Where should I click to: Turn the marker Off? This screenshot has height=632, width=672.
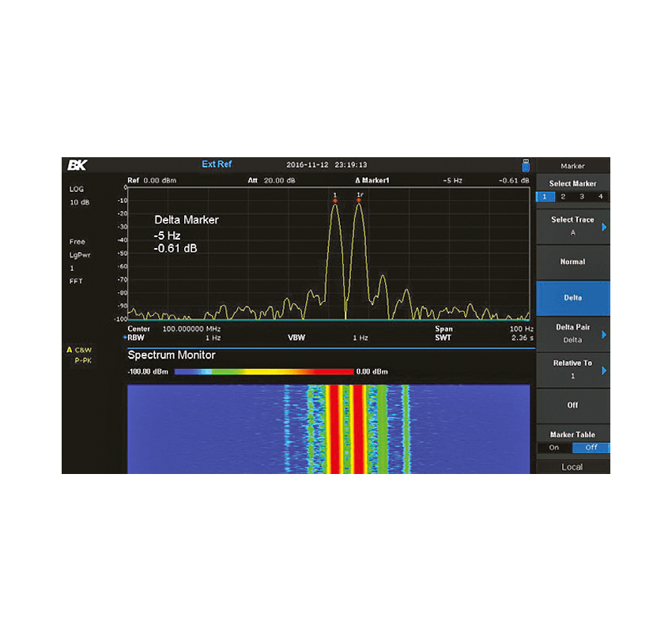(572, 405)
